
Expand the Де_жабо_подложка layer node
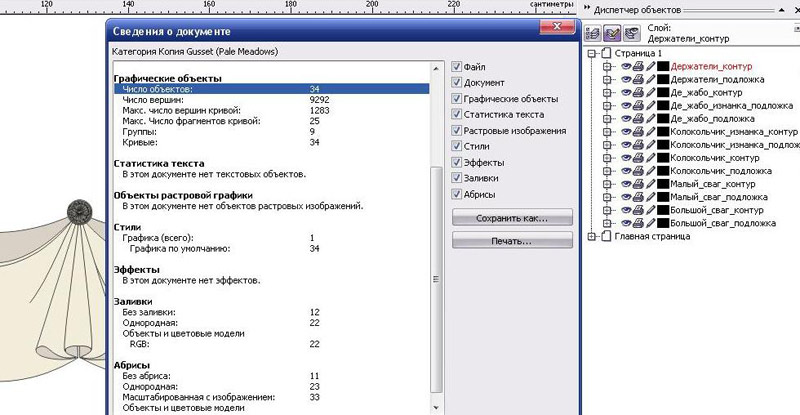[607, 119]
